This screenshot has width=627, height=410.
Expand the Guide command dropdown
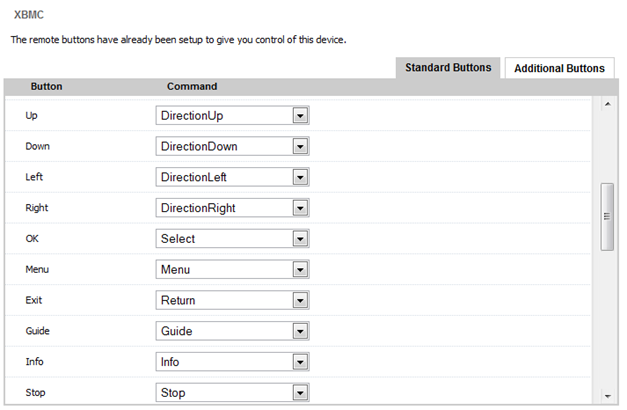tap(299, 331)
